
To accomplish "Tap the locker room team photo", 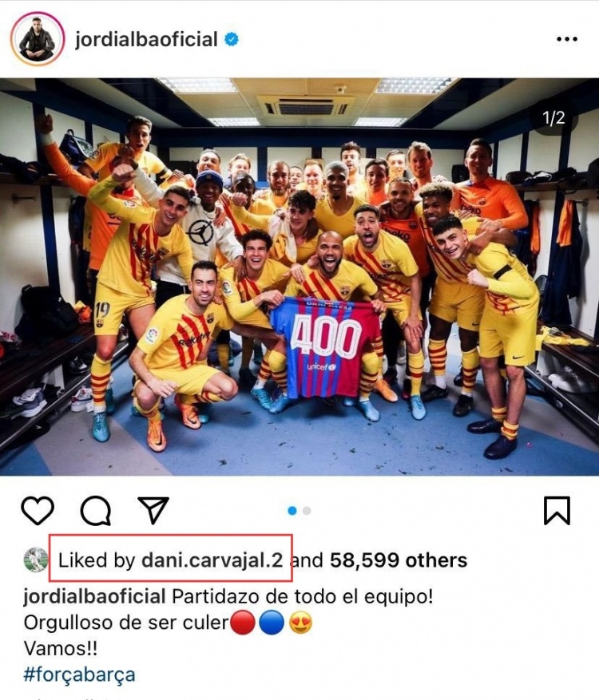I will [299, 277].
